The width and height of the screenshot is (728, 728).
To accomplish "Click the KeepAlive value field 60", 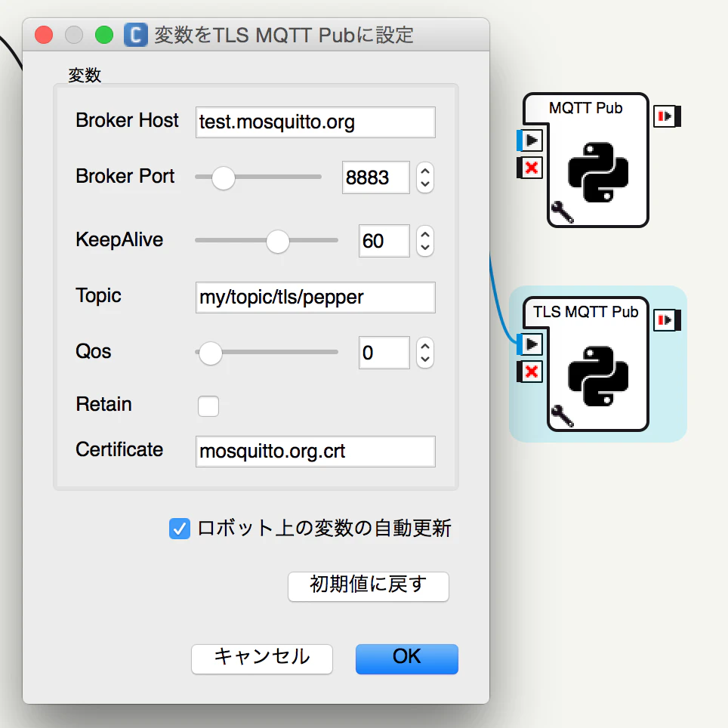I will (384, 241).
